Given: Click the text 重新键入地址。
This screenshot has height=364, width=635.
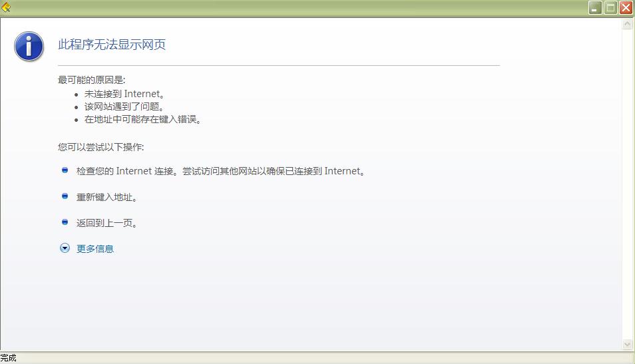Looking at the screenshot, I should (x=107, y=197).
